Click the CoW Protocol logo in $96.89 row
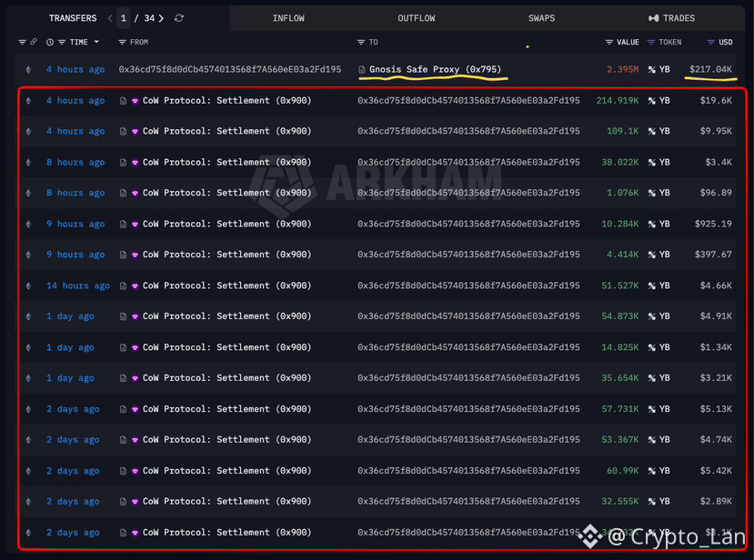 point(135,194)
